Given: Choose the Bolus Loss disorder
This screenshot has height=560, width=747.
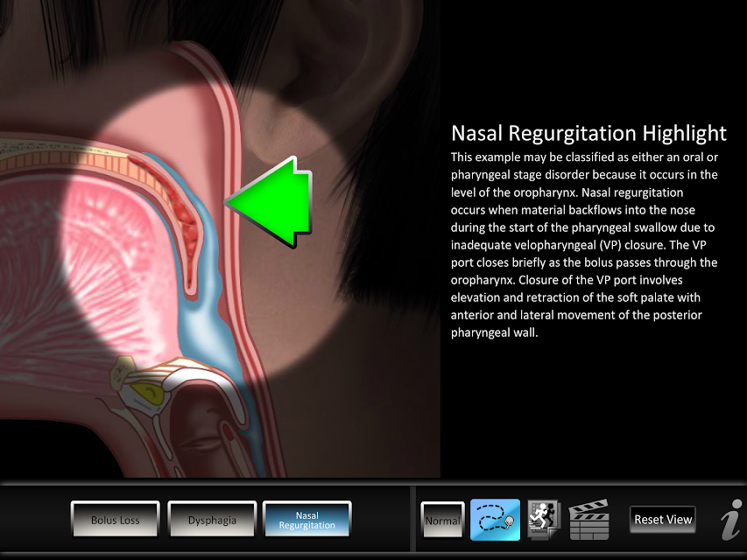Looking at the screenshot, I should coord(116,520).
